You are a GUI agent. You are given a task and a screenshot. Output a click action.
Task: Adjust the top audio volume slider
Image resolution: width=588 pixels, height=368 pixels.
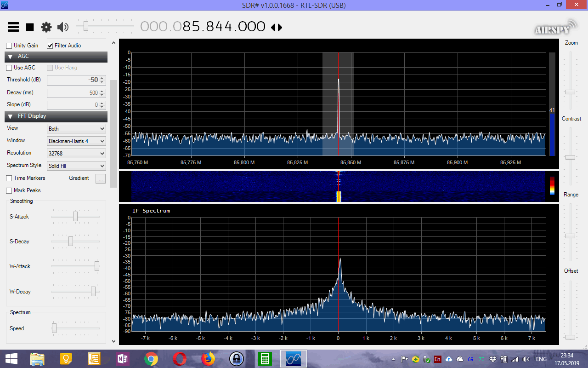[x=85, y=26]
